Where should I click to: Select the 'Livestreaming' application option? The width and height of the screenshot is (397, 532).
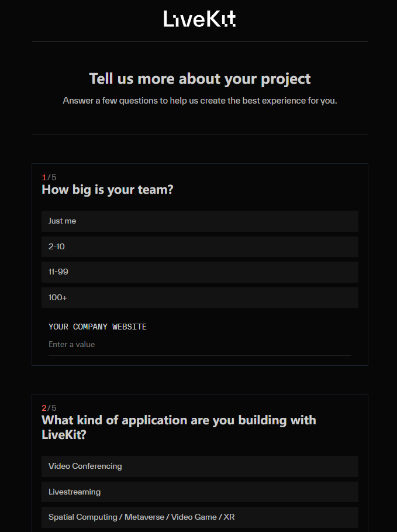pos(200,492)
